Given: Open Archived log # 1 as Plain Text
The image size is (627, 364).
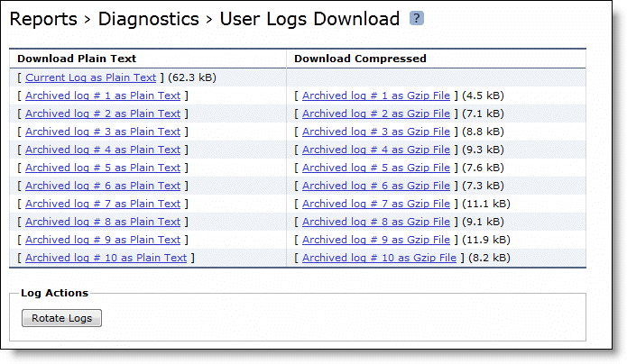Looking at the screenshot, I should point(103,96).
